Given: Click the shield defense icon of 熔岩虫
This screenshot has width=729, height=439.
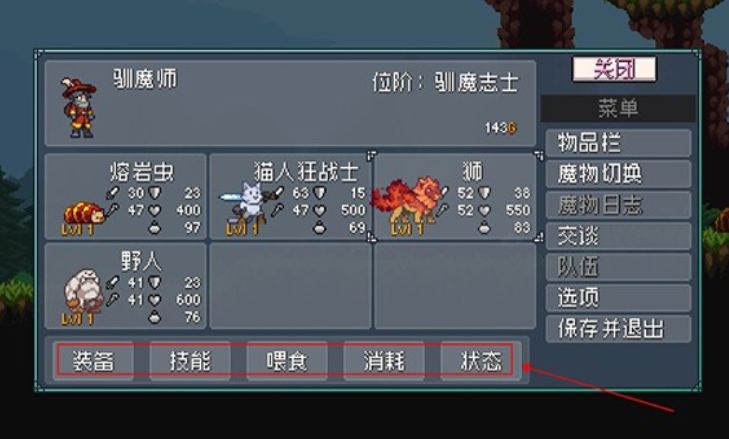Looking at the screenshot, I should tap(154, 193).
